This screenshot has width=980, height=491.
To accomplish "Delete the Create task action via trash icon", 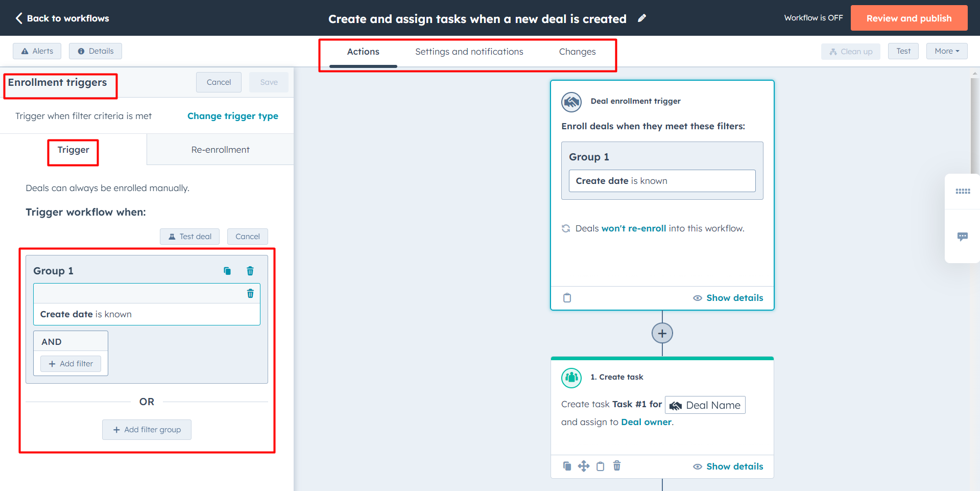I will tap(616, 465).
